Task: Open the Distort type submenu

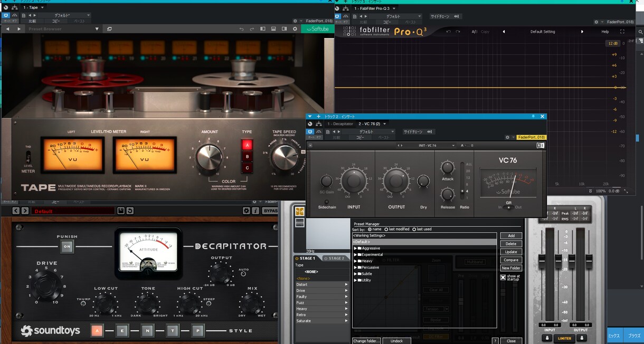Action: point(321,284)
